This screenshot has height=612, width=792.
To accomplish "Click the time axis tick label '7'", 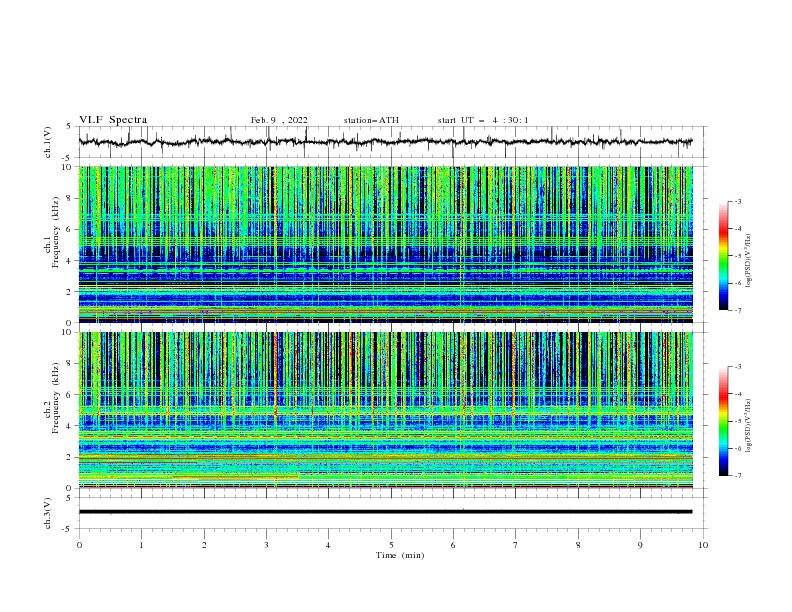I will point(516,545).
